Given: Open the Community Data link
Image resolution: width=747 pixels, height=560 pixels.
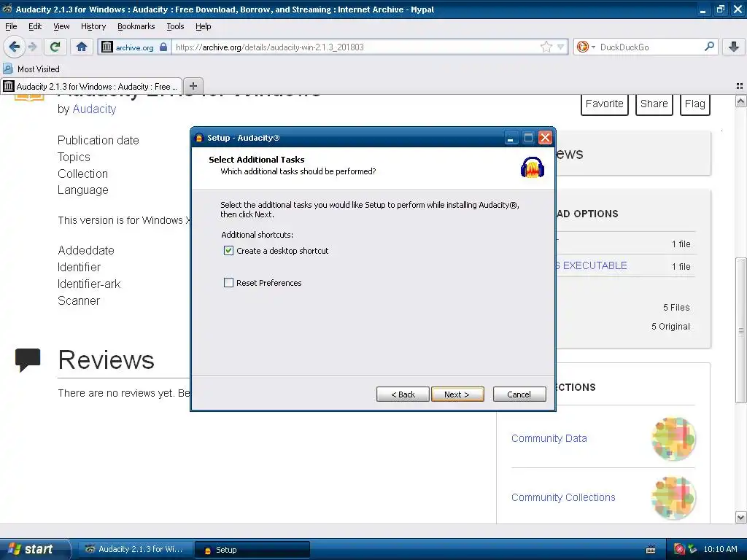Looking at the screenshot, I should pos(549,438).
